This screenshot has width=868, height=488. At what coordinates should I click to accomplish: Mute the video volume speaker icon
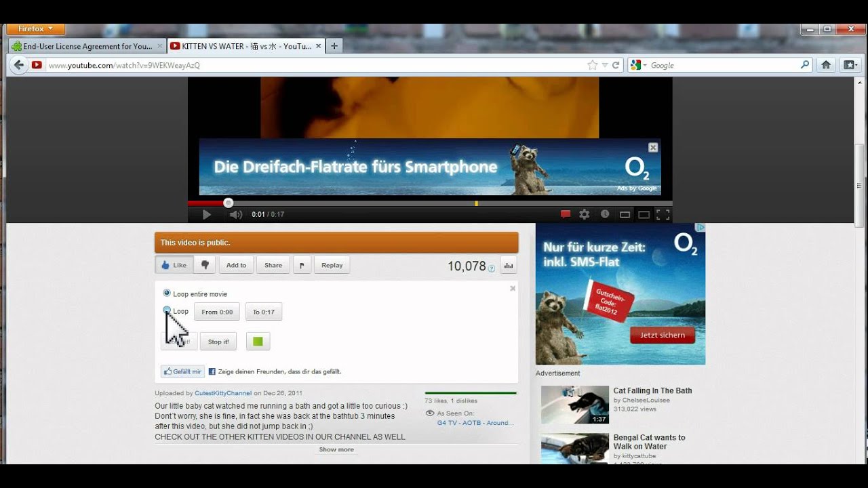(235, 215)
